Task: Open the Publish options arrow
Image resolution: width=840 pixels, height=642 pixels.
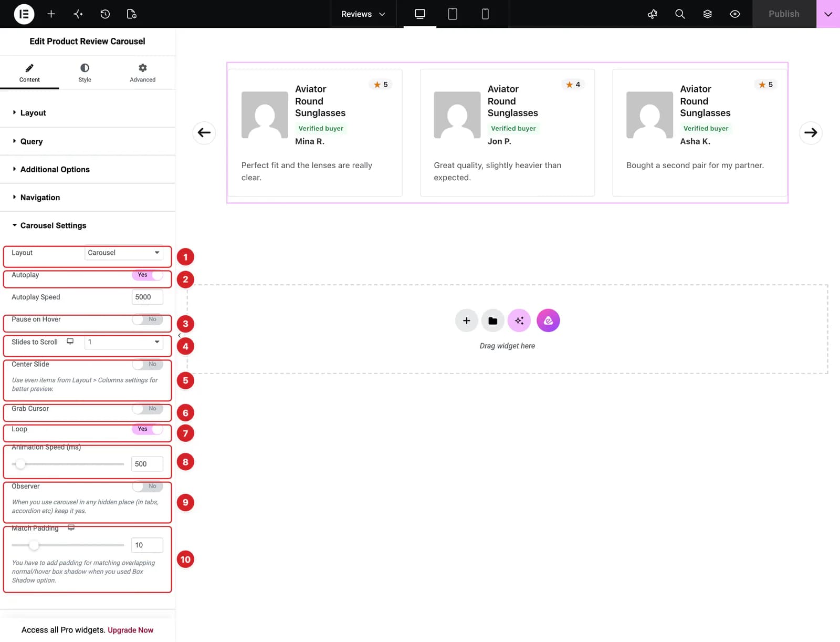Action: tap(828, 14)
